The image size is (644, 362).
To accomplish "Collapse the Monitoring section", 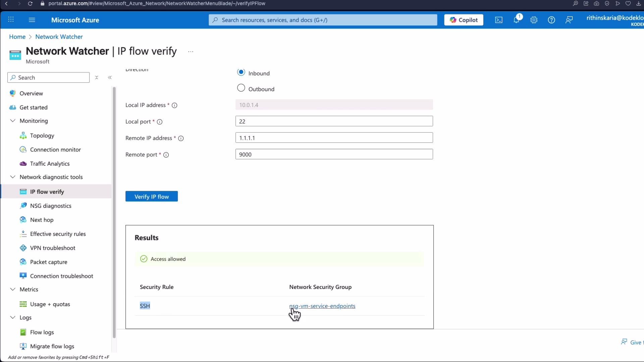I will (13, 121).
